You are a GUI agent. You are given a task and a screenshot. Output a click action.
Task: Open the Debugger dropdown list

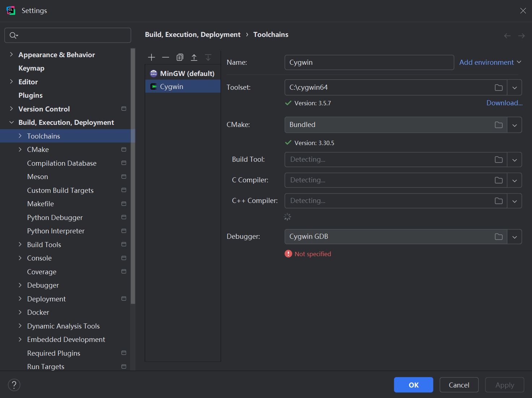[514, 237]
